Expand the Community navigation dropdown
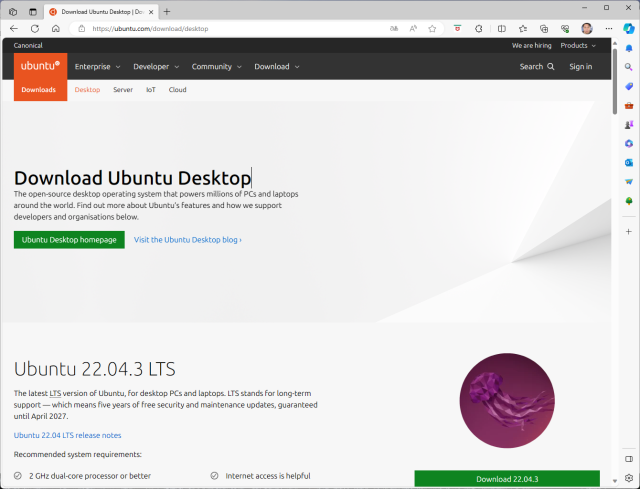The width and height of the screenshot is (640, 489). [x=216, y=67]
